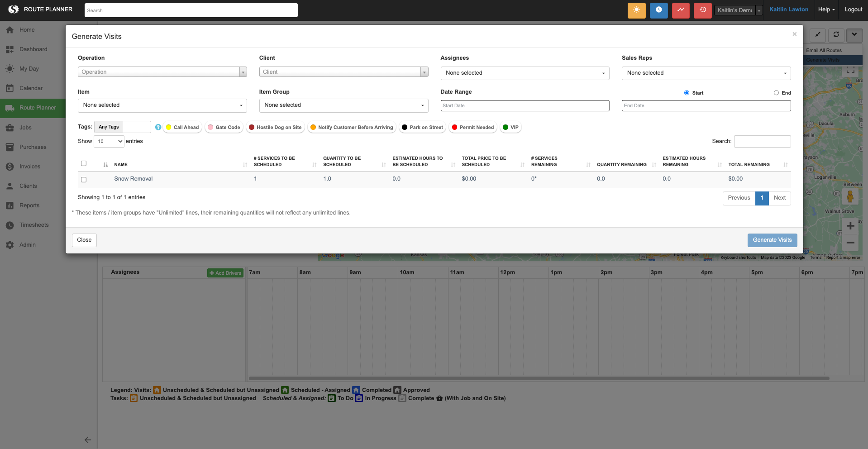868x449 pixels.
Task: Select the End date range radio button
Action: [x=776, y=93]
